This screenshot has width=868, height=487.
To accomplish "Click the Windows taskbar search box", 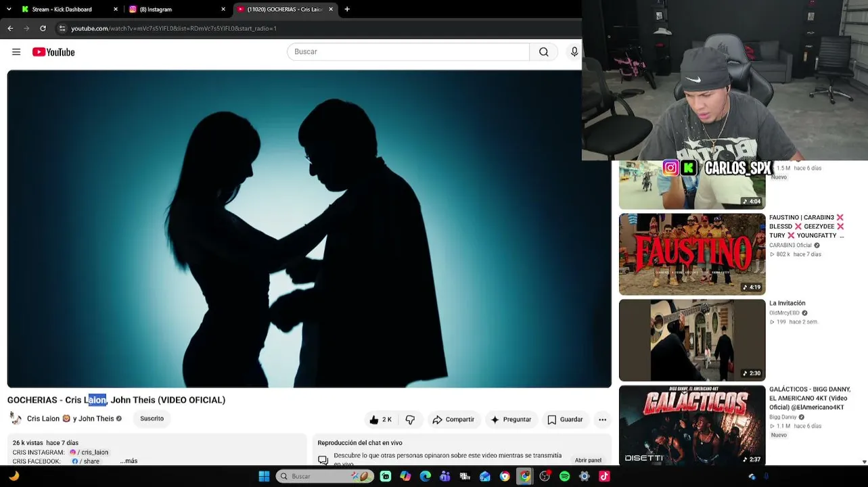I will [325, 476].
